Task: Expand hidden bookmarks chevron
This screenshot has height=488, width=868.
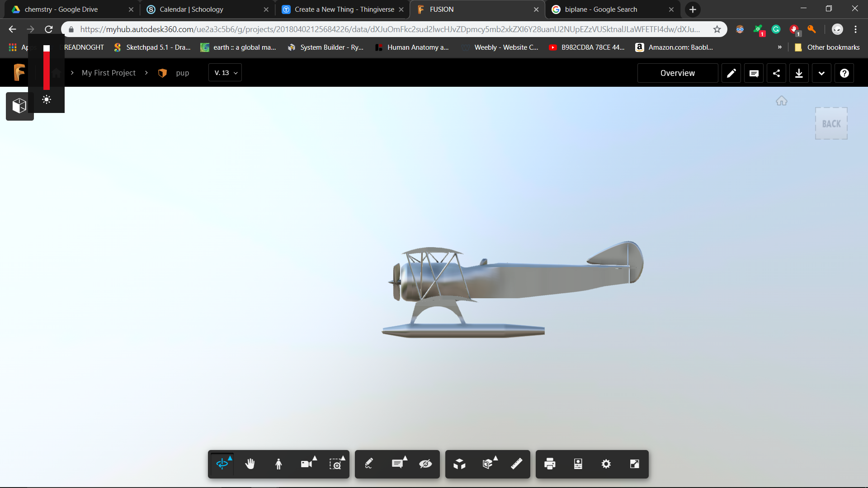Action: click(x=779, y=47)
